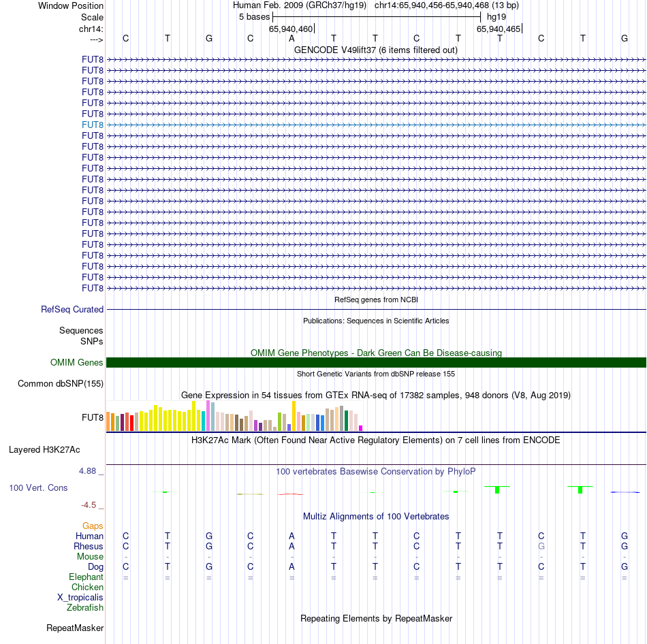Click the chr14: ruler label
The image size is (647, 644).
click(x=91, y=29)
